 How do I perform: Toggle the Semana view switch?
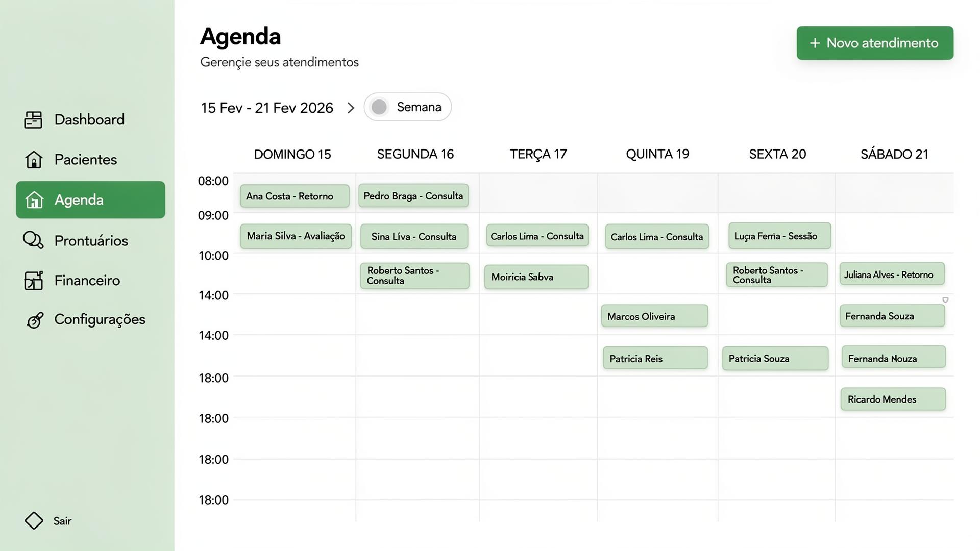379,107
